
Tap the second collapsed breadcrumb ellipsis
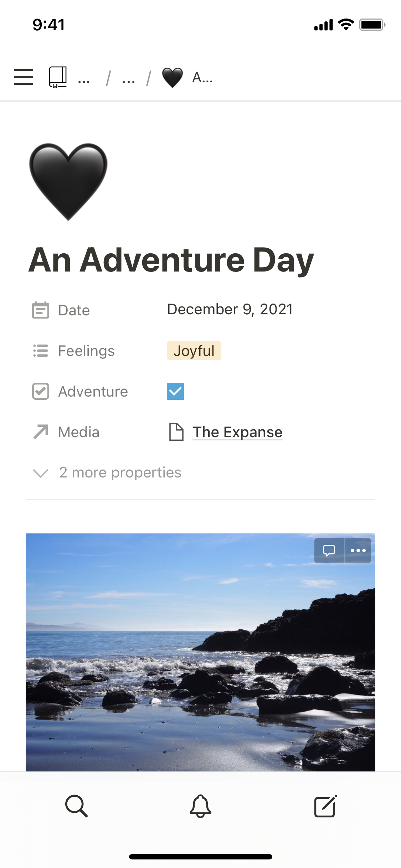pos(128,78)
